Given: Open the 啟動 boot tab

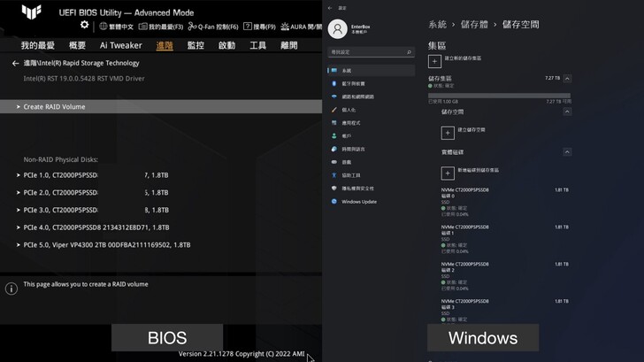Looking at the screenshot, I should (x=227, y=45).
